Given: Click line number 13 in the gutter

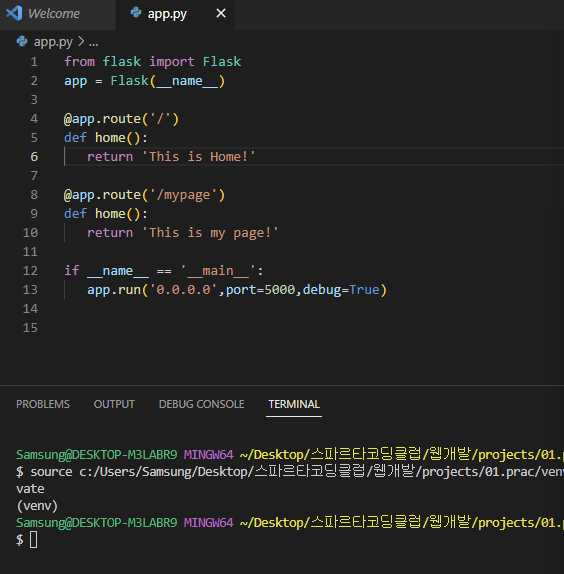Looking at the screenshot, I should pyautogui.click(x=30, y=290).
